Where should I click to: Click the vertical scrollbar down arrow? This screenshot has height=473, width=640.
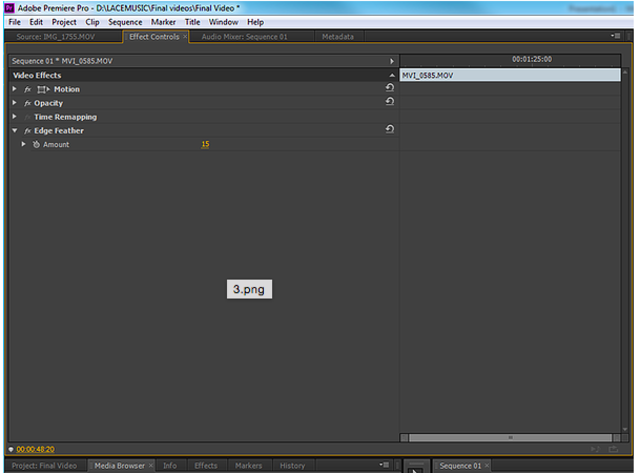click(625, 429)
